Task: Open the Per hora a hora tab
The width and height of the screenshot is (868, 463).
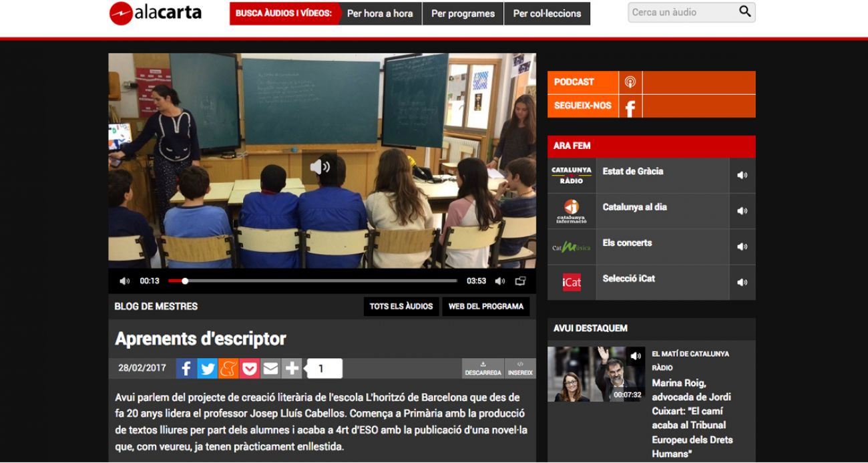Action: tap(380, 13)
